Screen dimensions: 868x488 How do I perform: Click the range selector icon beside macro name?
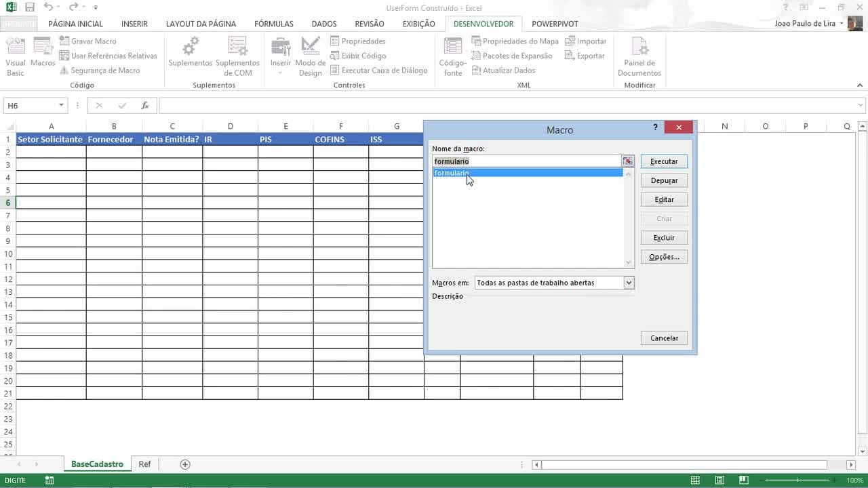pyautogui.click(x=628, y=161)
